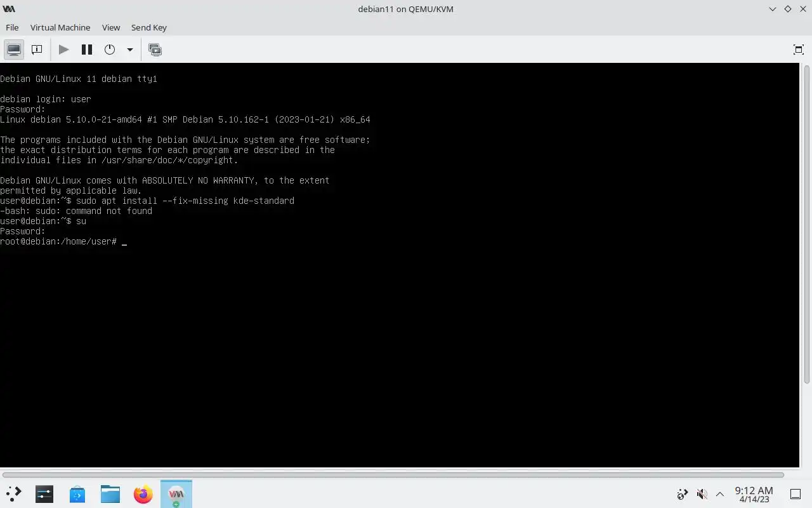812x508 pixels.
Task: Show virtual hardware details
Action: pyautogui.click(x=37, y=50)
